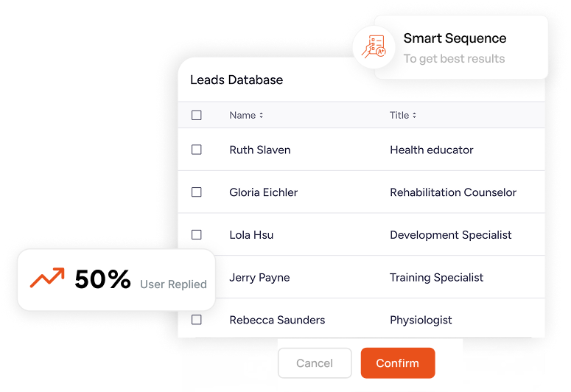
Task: Click the orange upward trend arrow icon
Action: point(47,279)
